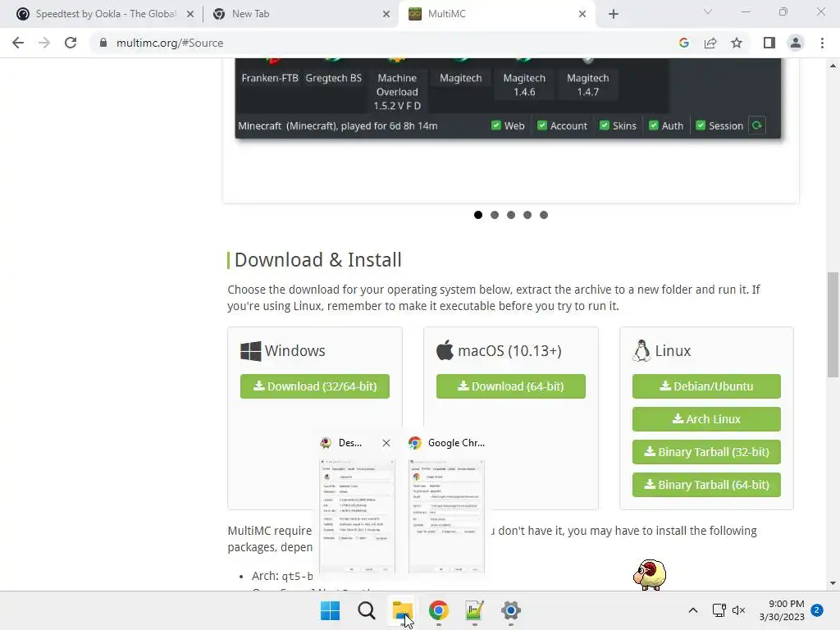Toggle the Skins status checkbox
Screen dimensions: 840x630
[605, 126]
